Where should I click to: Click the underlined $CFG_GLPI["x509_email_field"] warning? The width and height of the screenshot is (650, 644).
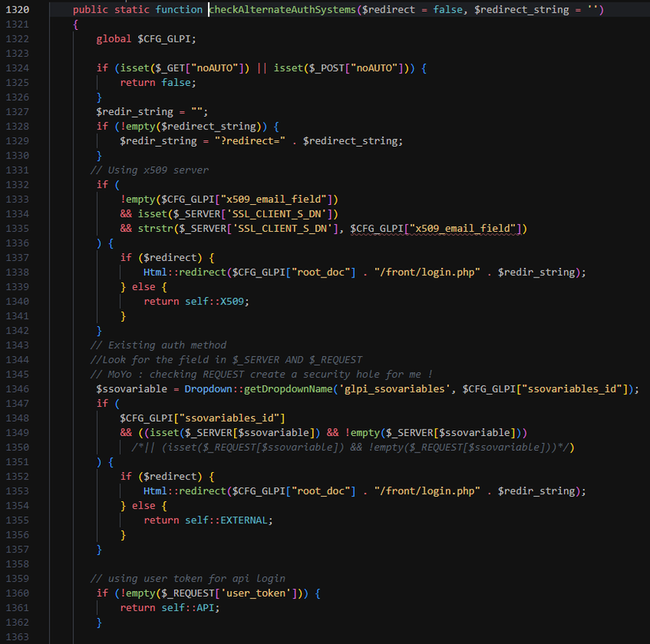pyautogui.click(x=436, y=229)
